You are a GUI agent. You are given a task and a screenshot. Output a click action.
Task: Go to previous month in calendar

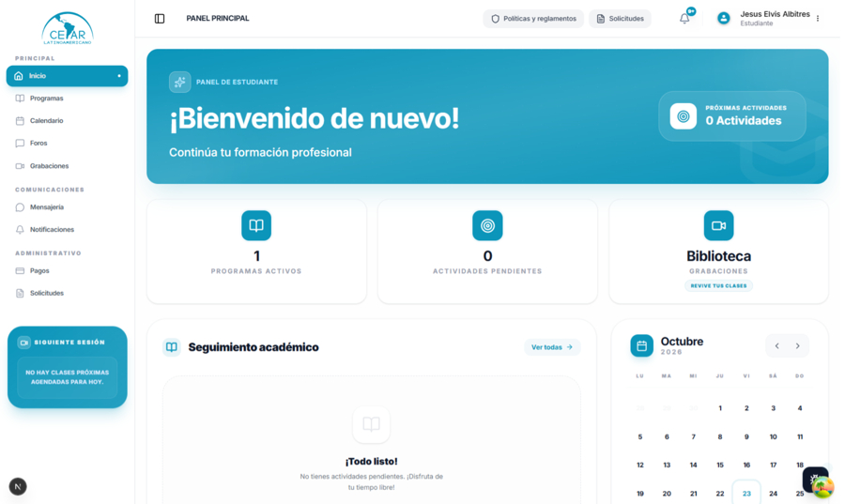tap(777, 346)
